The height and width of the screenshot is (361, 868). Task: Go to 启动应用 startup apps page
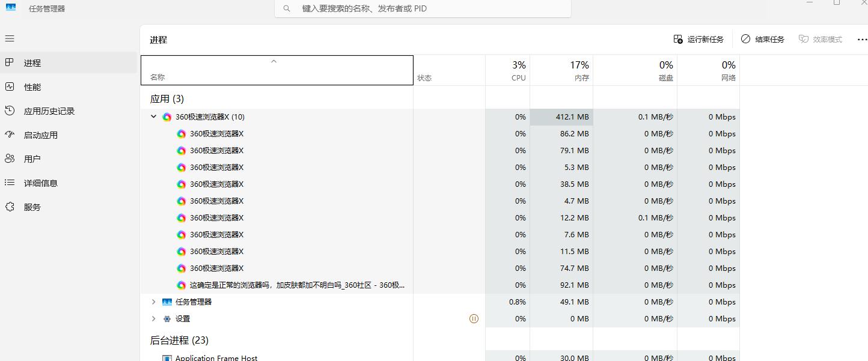(41, 135)
